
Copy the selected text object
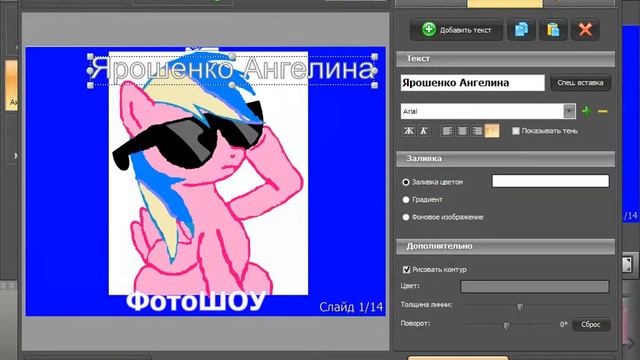click(x=521, y=29)
